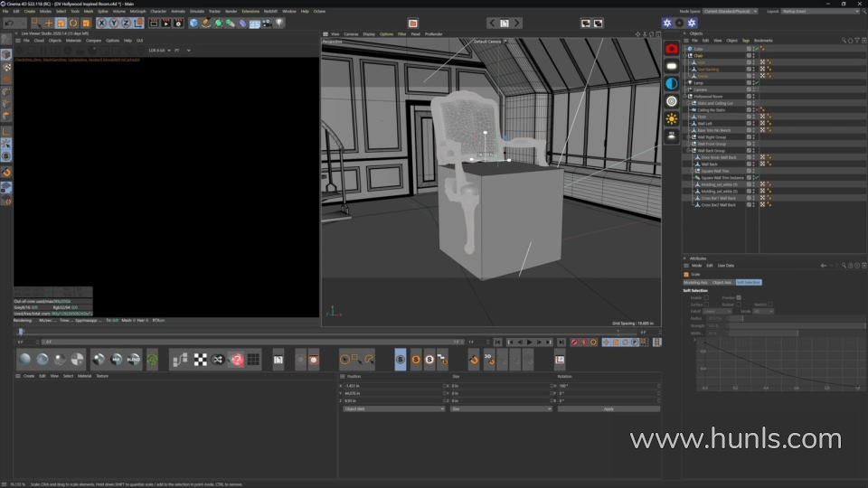Click the Apply button in coordinates panel
Screen dimensions: 868x488
pyautogui.click(x=608, y=408)
